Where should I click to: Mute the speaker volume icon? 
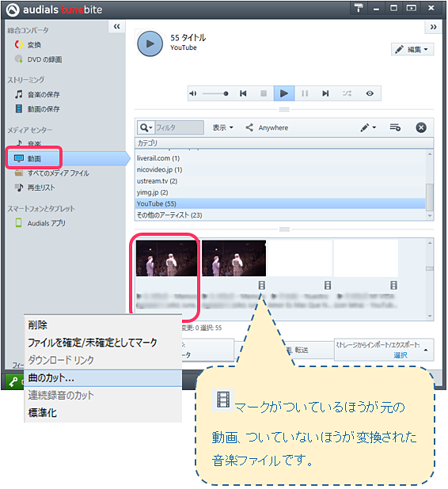point(193,93)
